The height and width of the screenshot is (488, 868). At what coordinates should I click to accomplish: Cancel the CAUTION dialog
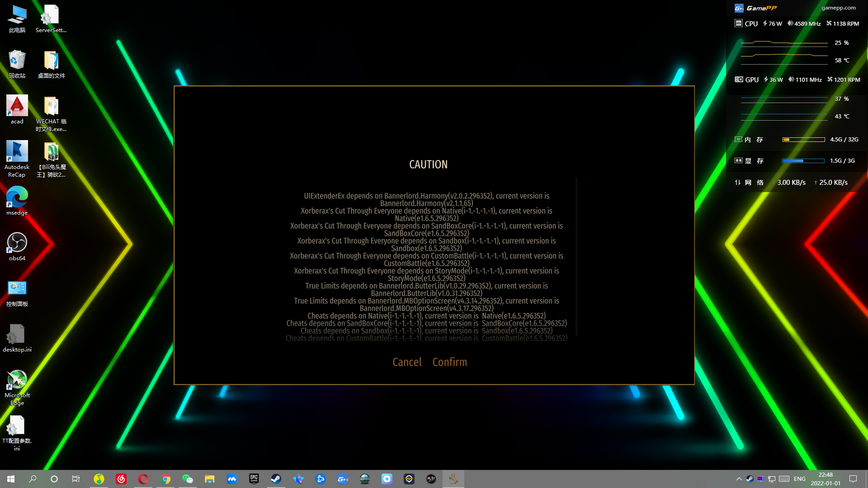click(x=407, y=362)
